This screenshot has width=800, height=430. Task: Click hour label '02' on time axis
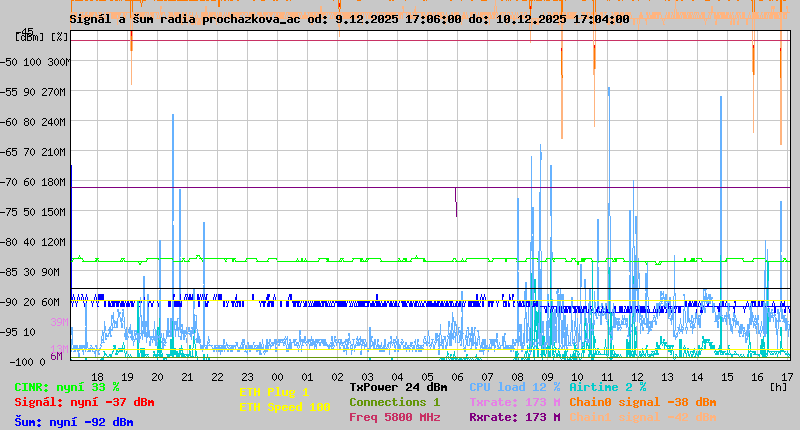pos(337,377)
